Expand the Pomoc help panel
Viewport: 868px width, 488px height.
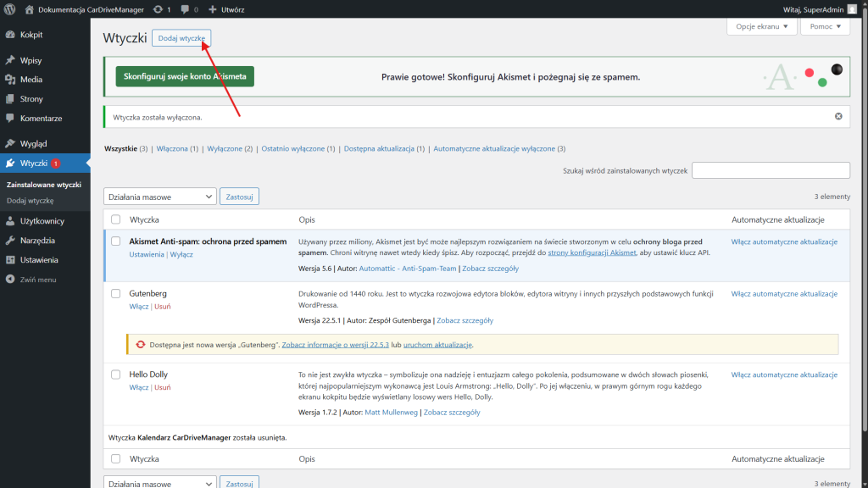(x=825, y=26)
